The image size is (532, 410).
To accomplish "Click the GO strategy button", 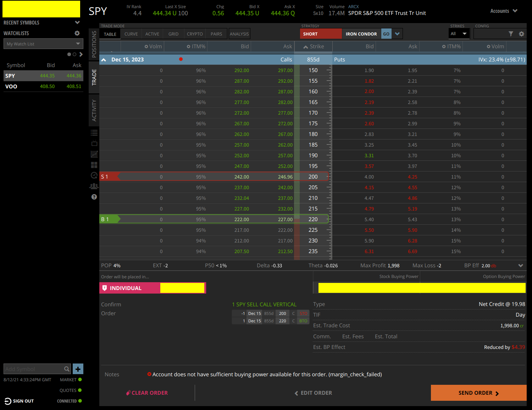I will point(386,34).
